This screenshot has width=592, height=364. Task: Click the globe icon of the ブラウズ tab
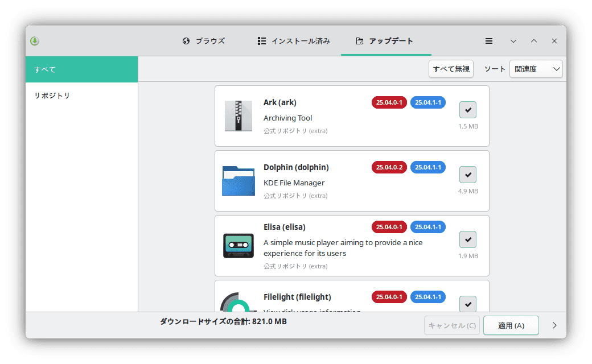[x=186, y=41]
